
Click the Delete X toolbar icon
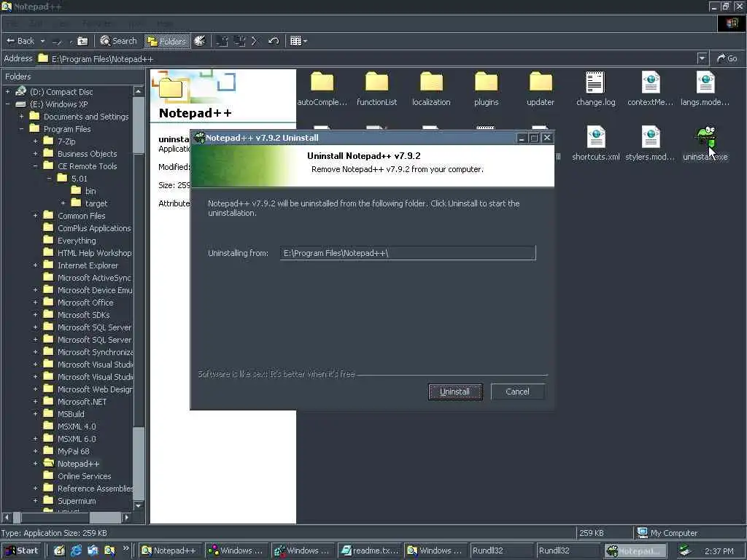click(255, 41)
